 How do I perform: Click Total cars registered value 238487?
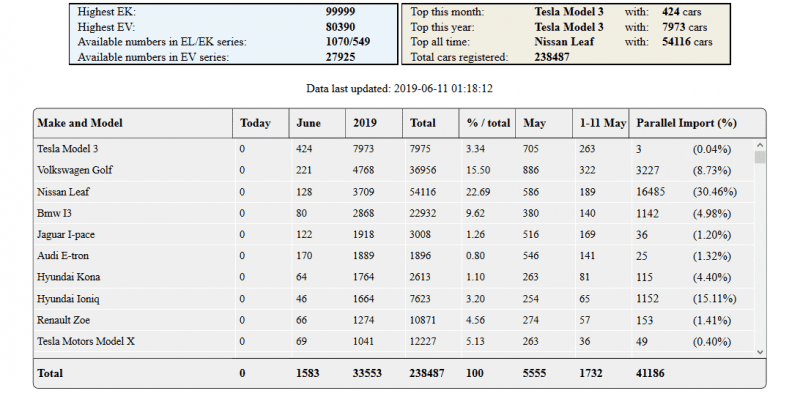552,57
